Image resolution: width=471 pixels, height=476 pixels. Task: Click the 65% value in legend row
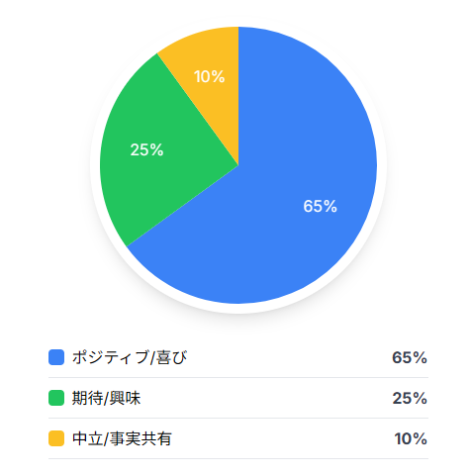[410, 357]
